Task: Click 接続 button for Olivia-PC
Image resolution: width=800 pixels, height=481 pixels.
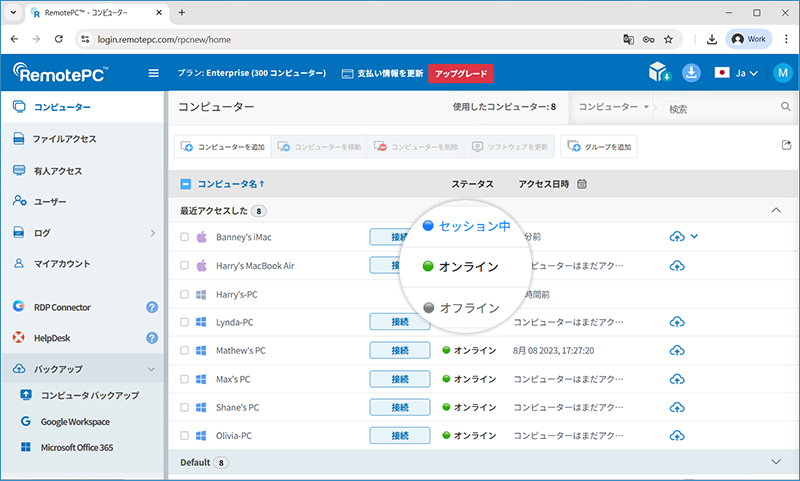Action: coord(400,436)
